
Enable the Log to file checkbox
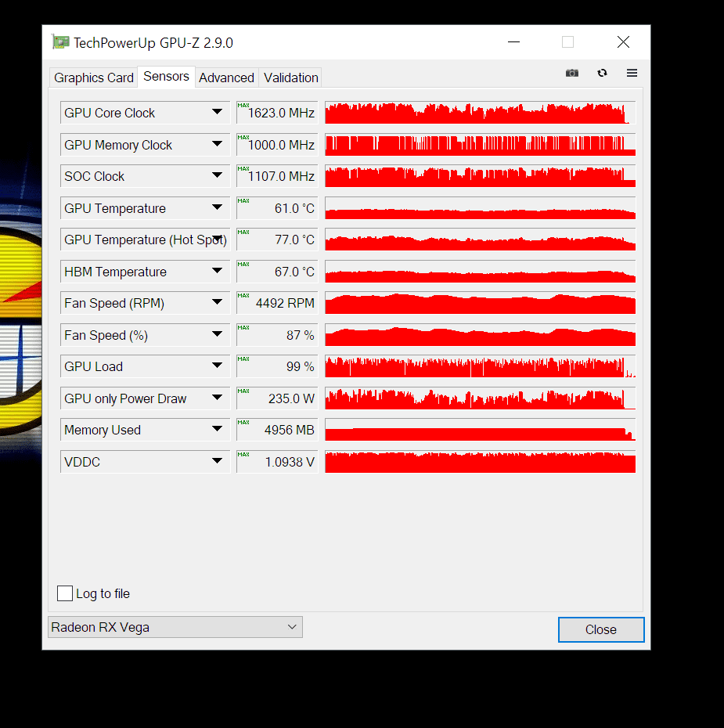[65, 593]
